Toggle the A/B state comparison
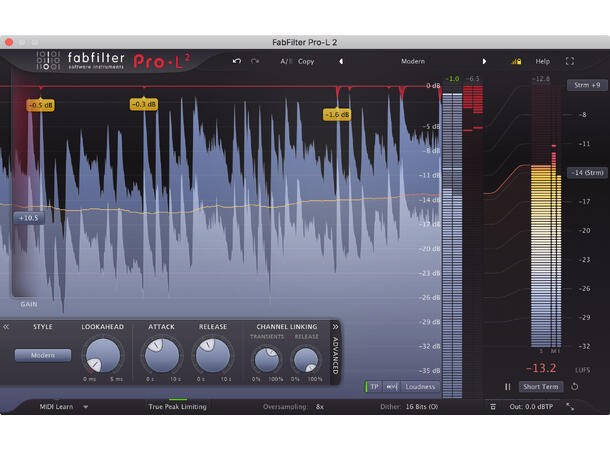This screenshot has height=450, width=610. click(x=286, y=61)
